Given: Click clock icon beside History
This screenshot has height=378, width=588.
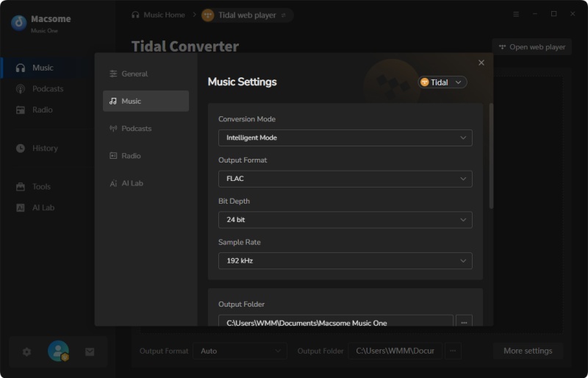Looking at the screenshot, I should (21, 149).
